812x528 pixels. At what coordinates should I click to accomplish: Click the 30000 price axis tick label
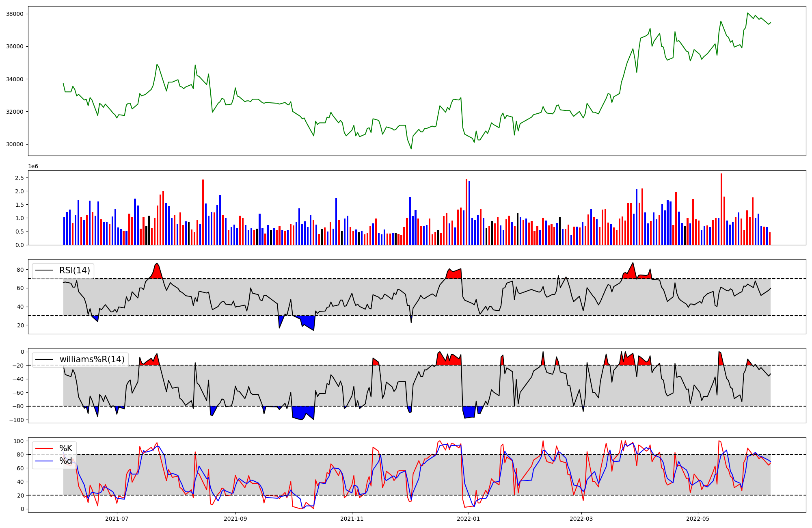pos(14,144)
